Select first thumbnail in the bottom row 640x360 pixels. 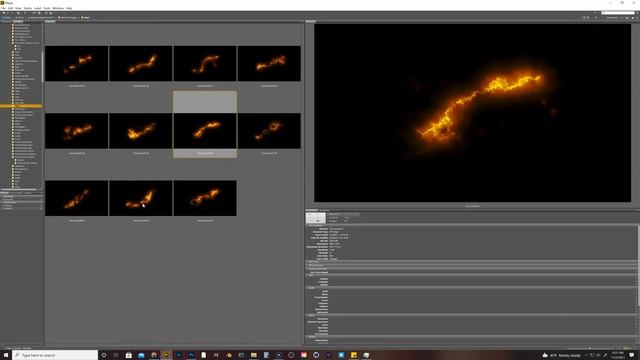[x=77, y=198]
